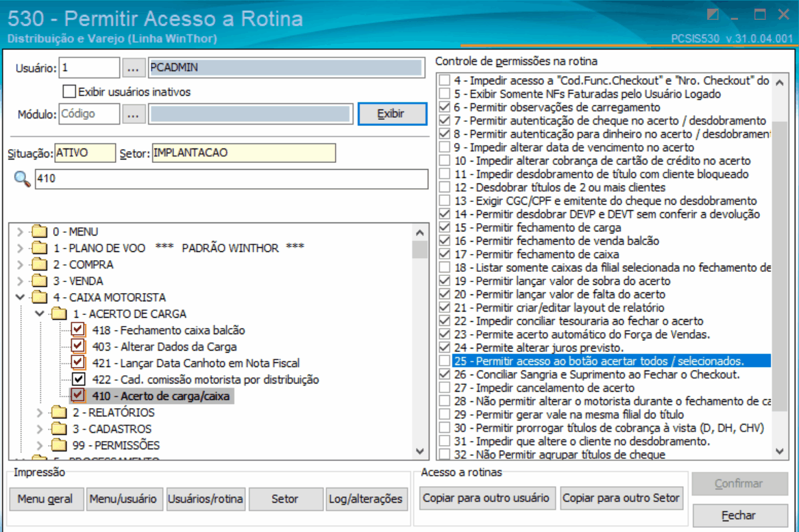Click the Usuário code input field
The width and height of the screenshot is (799, 532).
click(x=89, y=68)
